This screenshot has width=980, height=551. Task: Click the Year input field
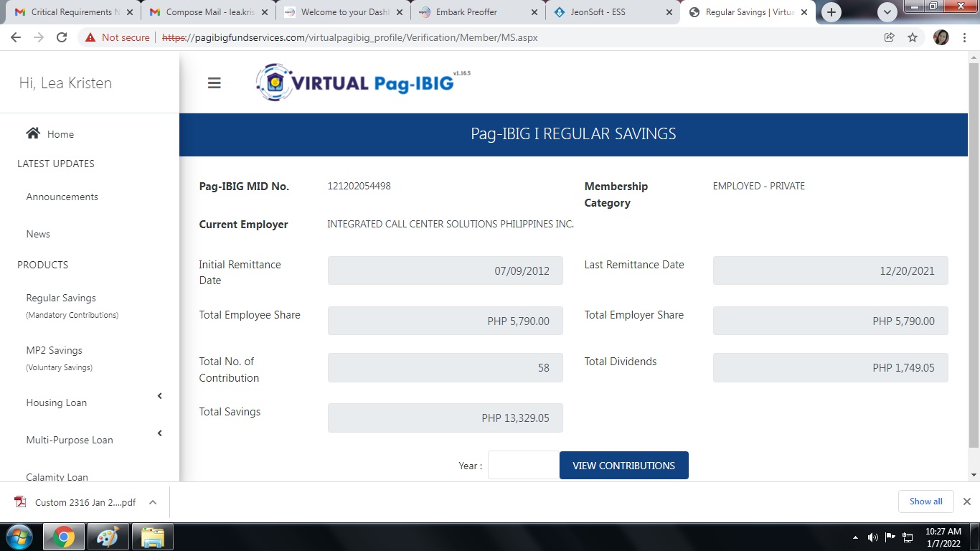523,466
